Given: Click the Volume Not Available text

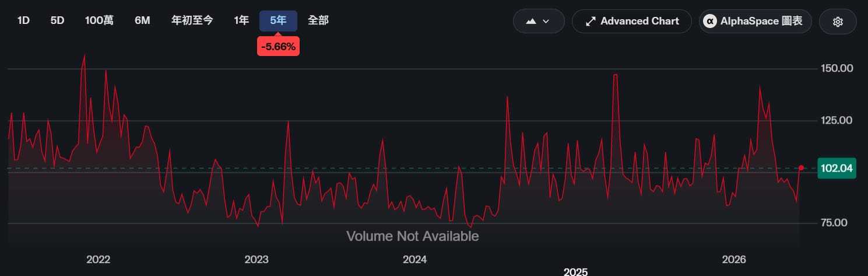Looking at the screenshot, I should 413,236.
